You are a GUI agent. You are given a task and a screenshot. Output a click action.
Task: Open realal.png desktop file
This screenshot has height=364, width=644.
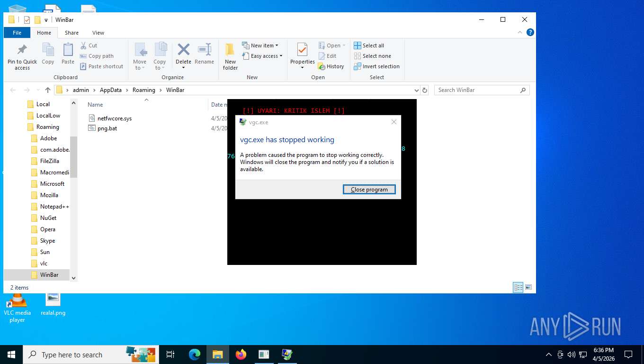[53, 304]
